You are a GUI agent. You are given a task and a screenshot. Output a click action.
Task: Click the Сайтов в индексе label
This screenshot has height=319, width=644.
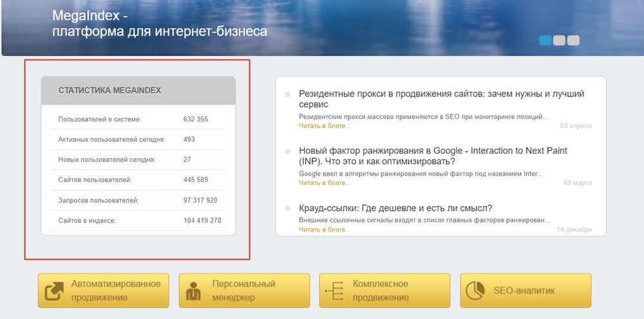[87, 221]
